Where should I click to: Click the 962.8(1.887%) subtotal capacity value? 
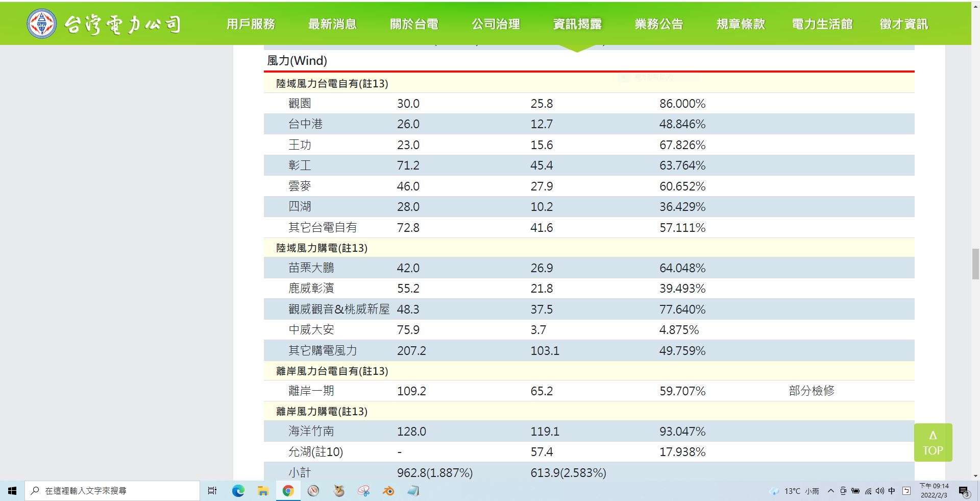click(x=435, y=473)
